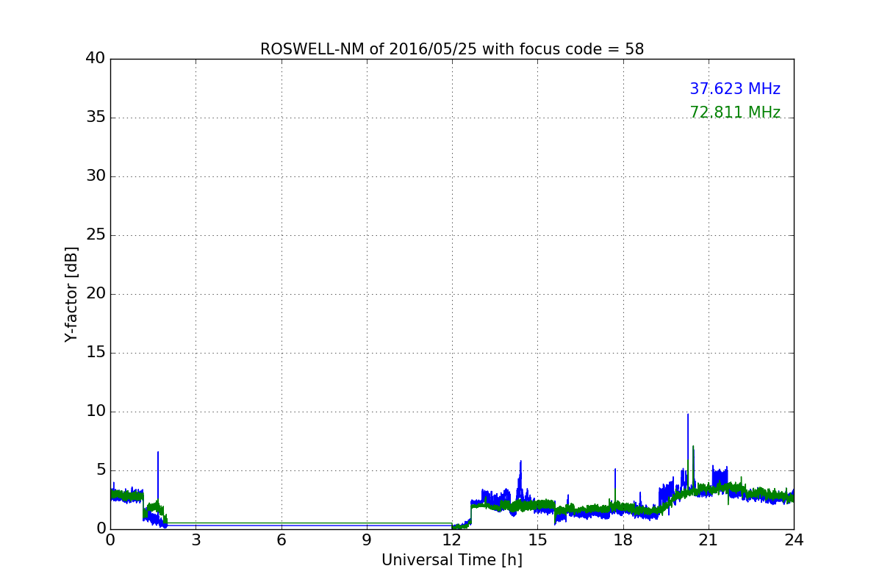This screenshot has width=882, height=588.
Task: Click the y-axis tick label '40'
Action: tap(96, 59)
